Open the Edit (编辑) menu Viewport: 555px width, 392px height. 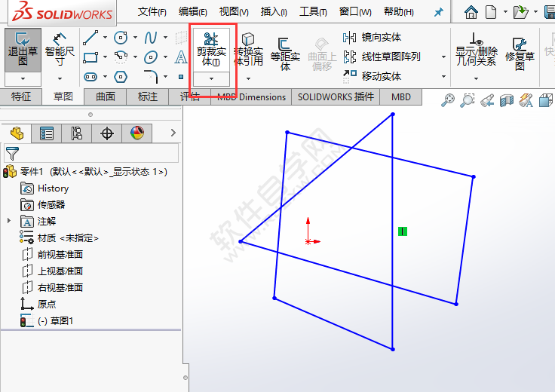click(x=192, y=12)
